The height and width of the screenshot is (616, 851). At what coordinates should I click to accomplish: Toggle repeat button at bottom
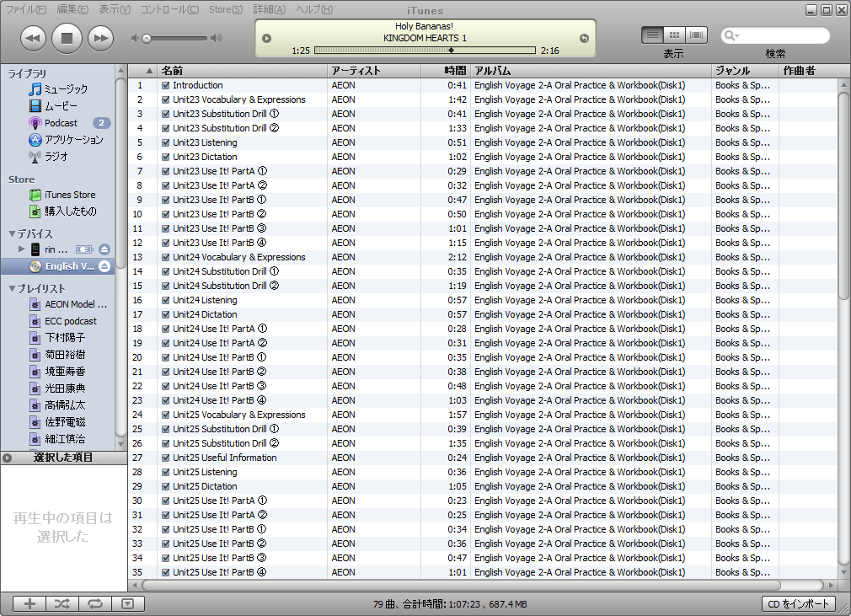95,603
